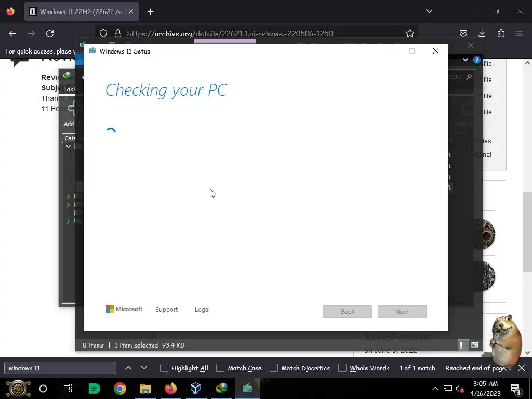532x399 pixels.
Task: Open Task View on taskbar
Action: click(x=68, y=389)
